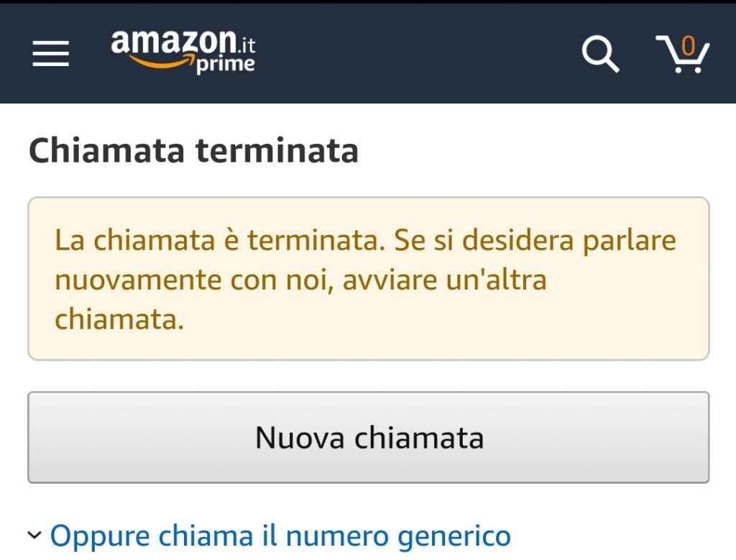
Task: Open the shopping cart
Action: coord(683,55)
